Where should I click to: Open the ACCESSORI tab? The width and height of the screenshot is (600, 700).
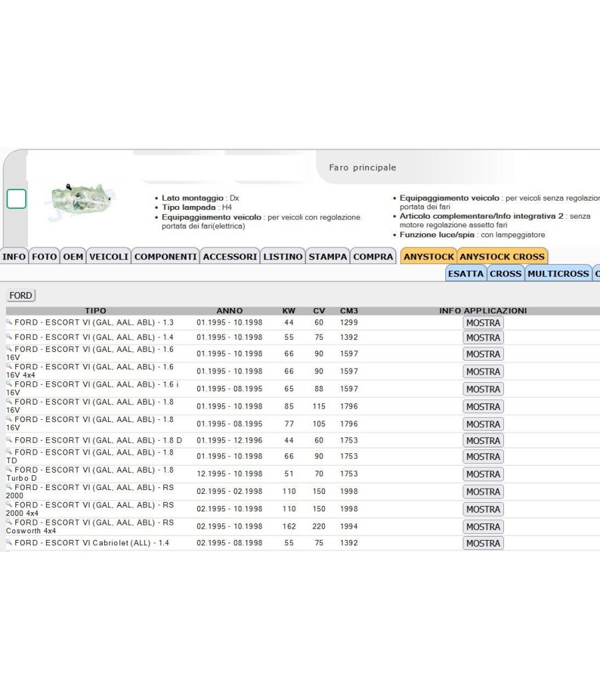click(x=230, y=257)
